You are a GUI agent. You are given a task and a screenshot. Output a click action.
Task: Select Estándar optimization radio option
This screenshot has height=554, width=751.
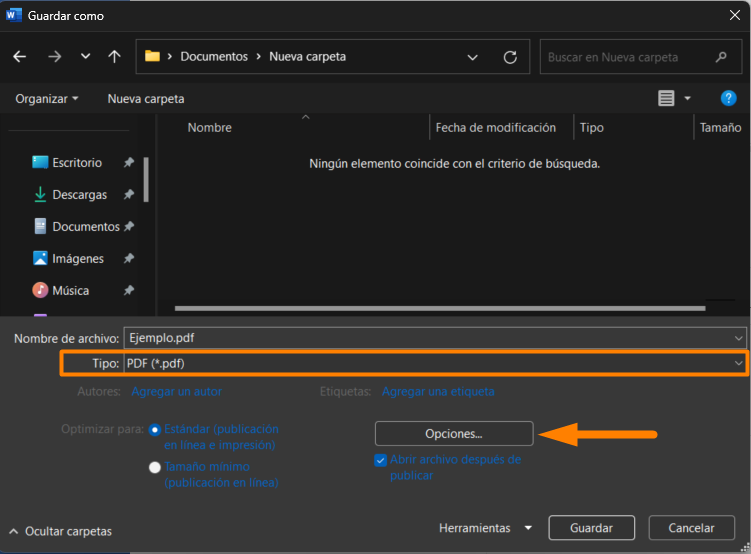pos(155,429)
